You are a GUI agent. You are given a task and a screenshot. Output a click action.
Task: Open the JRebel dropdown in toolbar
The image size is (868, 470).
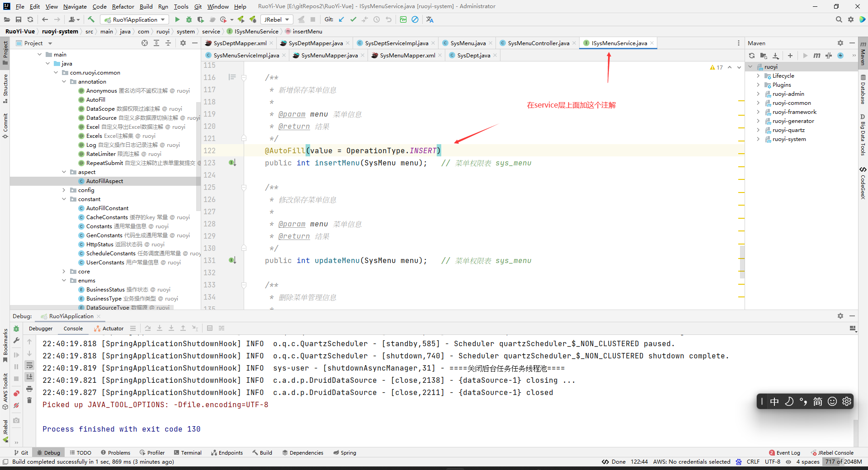pos(277,19)
